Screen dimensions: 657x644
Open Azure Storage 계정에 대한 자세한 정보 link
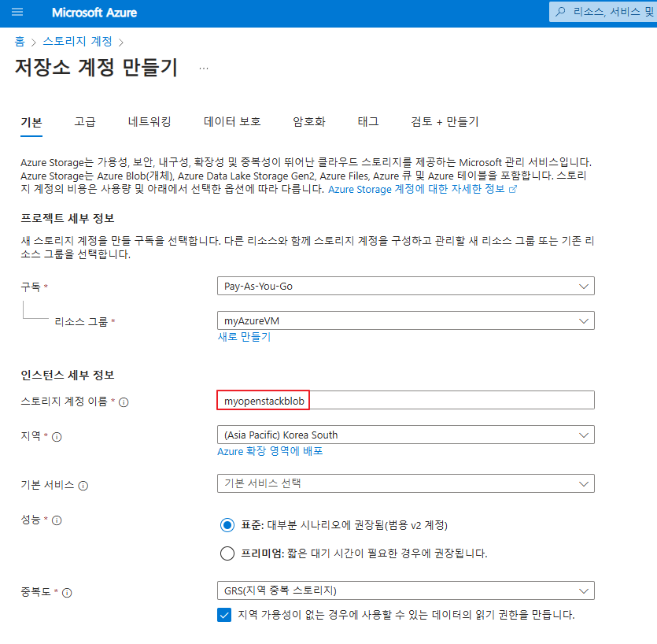[416, 190]
